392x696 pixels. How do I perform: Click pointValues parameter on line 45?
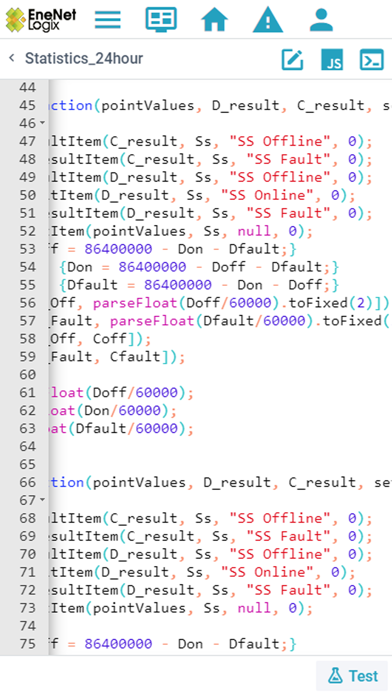(x=148, y=105)
